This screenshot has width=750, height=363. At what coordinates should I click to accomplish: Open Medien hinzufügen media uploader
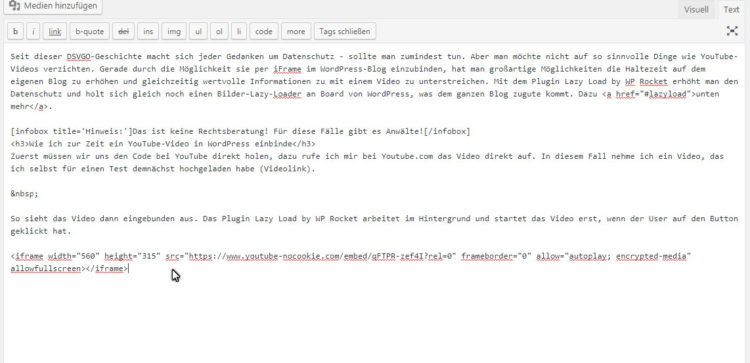tap(53, 6)
